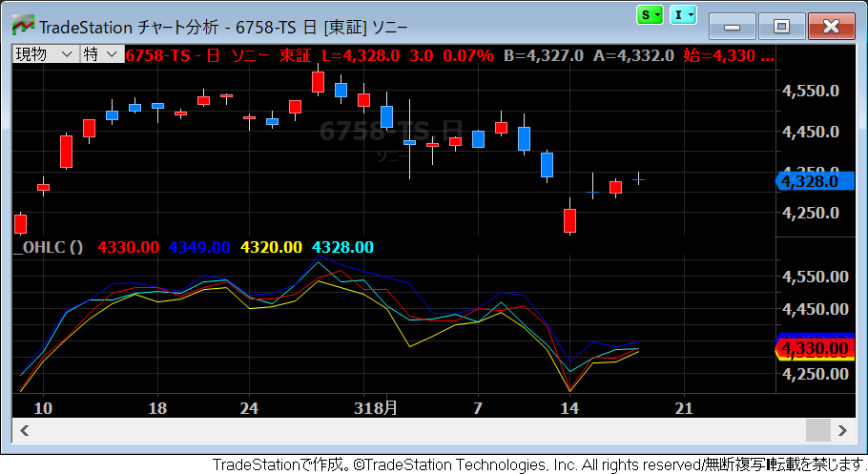Image resolution: width=868 pixels, height=474 pixels.
Task: Select the yellow 4320.00 low value
Action: point(271,247)
